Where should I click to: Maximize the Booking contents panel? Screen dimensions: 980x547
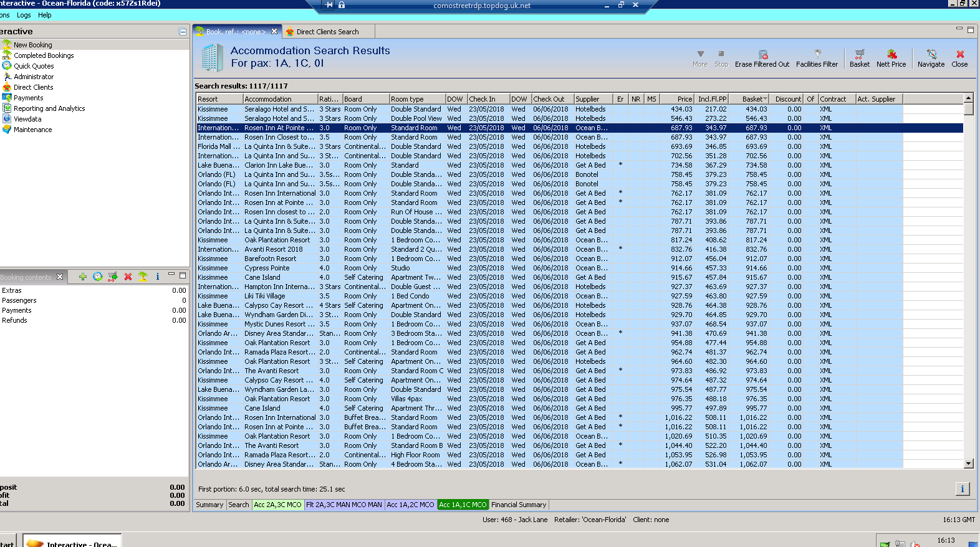click(183, 275)
